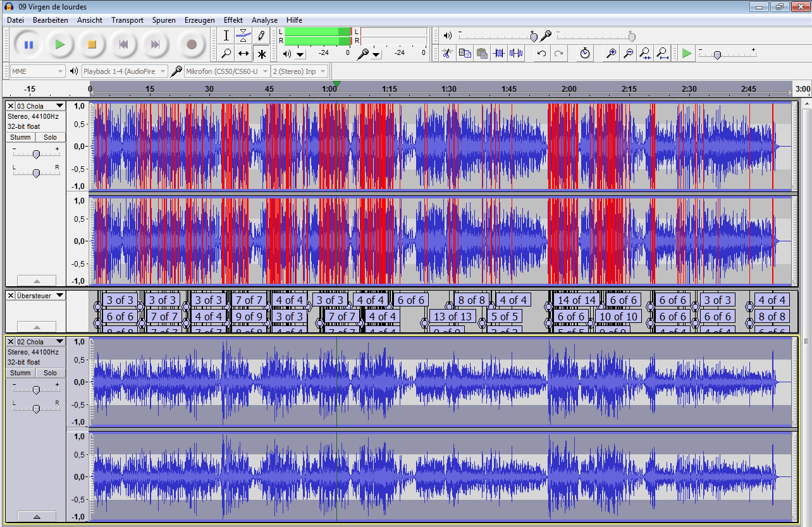Select the Envelope tool

[x=243, y=36]
